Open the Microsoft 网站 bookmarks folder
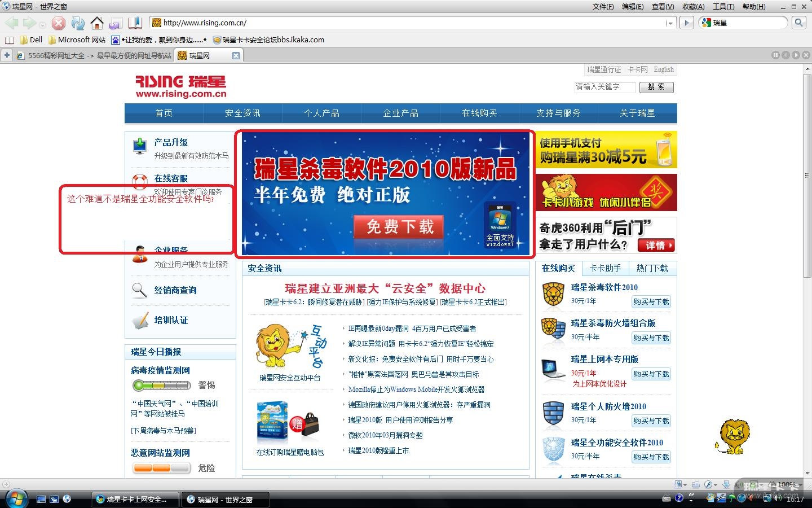812x508 pixels. (x=77, y=40)
